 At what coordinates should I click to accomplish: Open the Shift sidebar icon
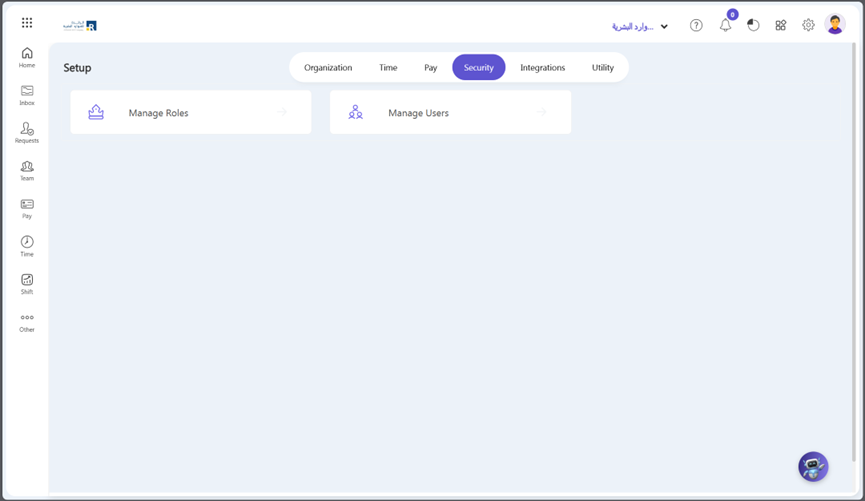pyautogui.click(x=27, y=284)
